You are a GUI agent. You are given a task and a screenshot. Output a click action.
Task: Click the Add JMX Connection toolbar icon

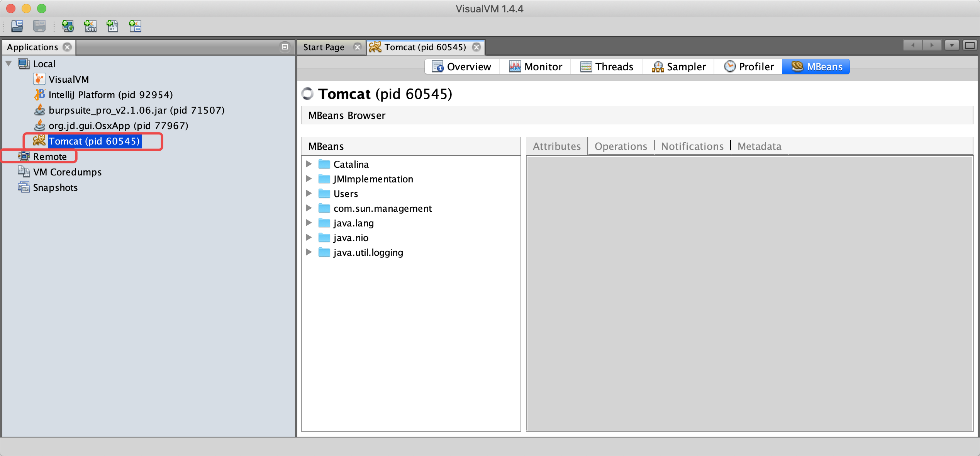(90, 26)
